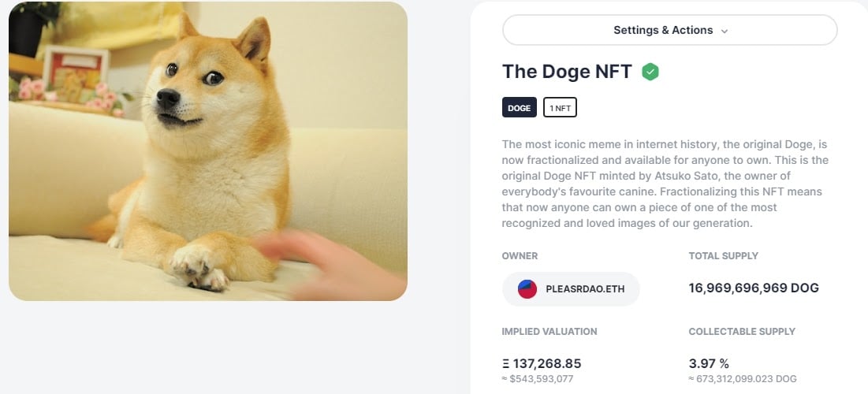This screenshot has width=868, height=394.
Task: Click the PleasrDAO owner avatar icon
Action: point(527,289)
